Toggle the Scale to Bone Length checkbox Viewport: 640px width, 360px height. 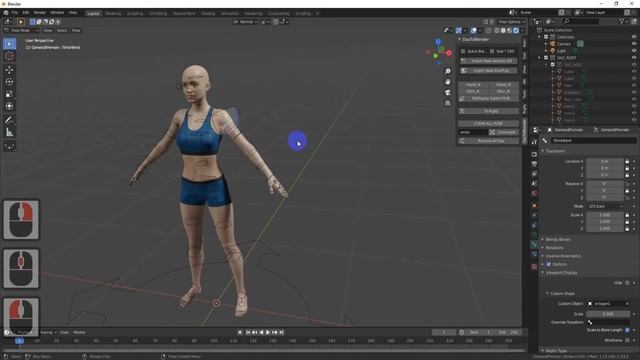(627, 330)
